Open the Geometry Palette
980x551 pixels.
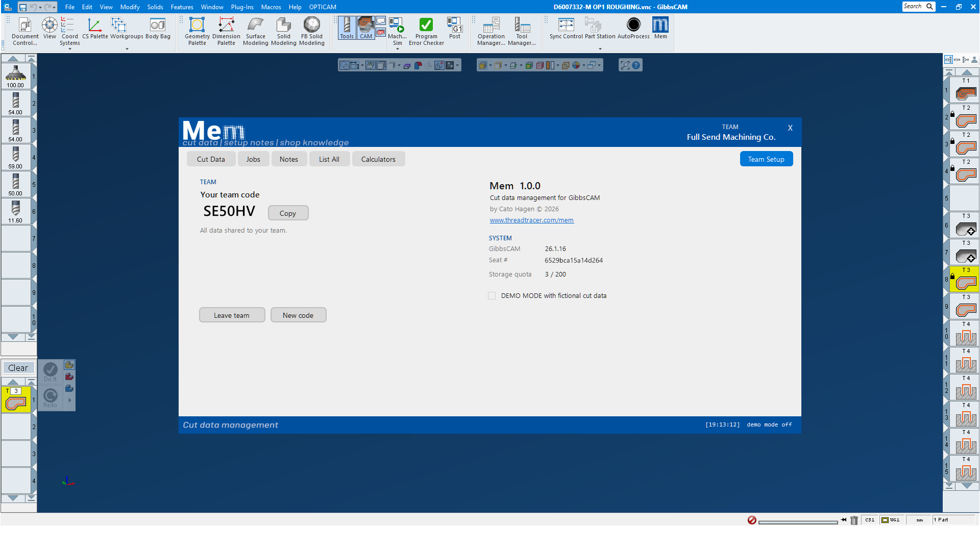pos(197,31)
